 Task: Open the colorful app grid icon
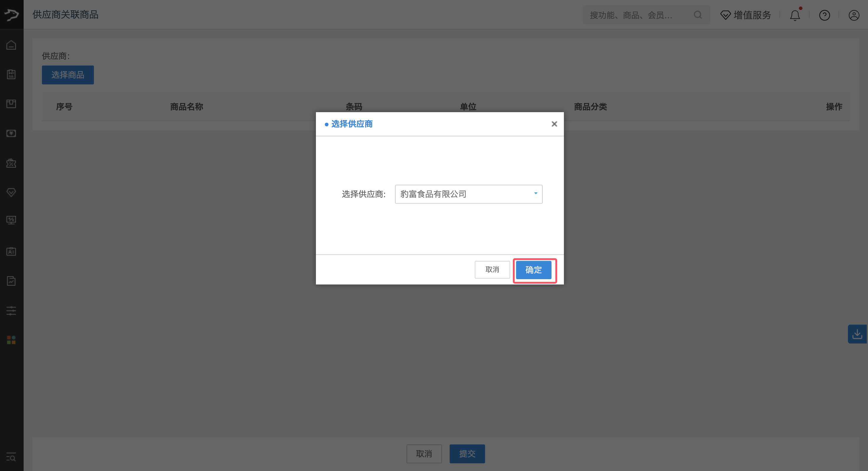pyautogui.click(x=11, y=340)
